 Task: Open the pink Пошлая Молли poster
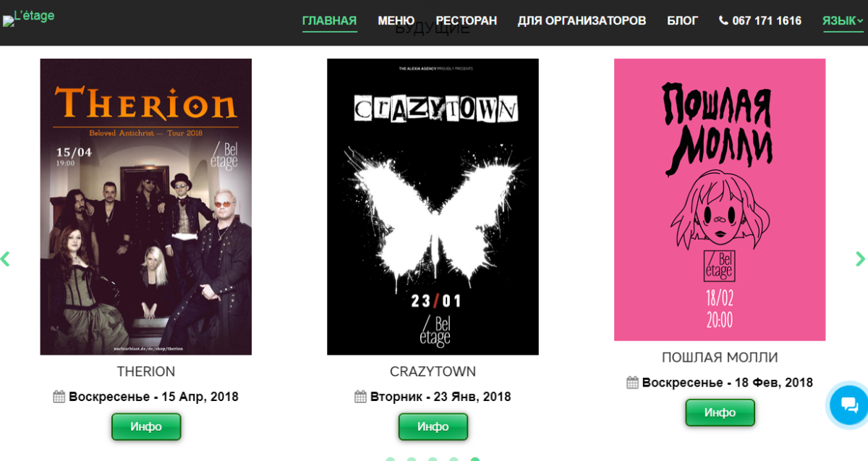pyautogui.click(x=720, y=200)
